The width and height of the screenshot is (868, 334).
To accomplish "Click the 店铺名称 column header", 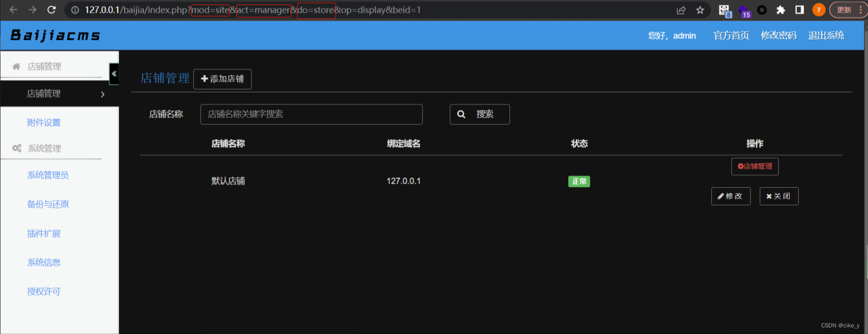I will (x=228, y=144).
